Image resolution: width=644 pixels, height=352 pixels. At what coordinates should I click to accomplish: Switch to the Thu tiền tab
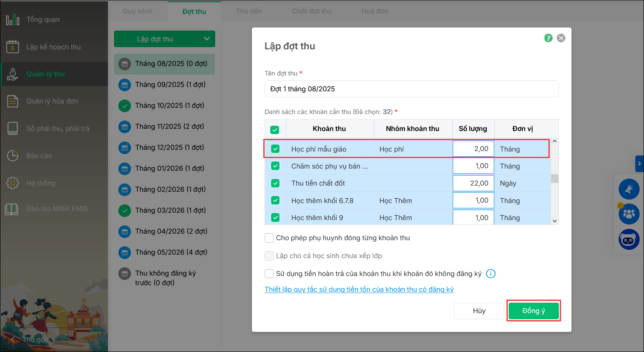249,11
